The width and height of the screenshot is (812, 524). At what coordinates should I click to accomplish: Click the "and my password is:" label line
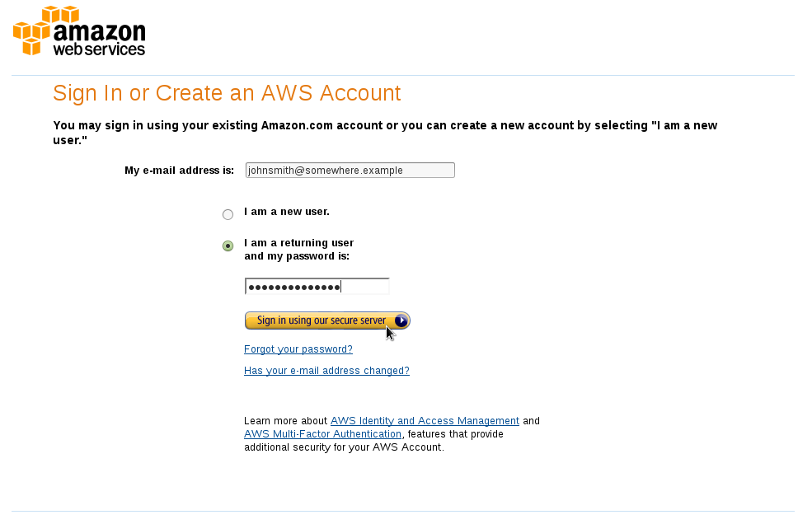coord(297,256)
